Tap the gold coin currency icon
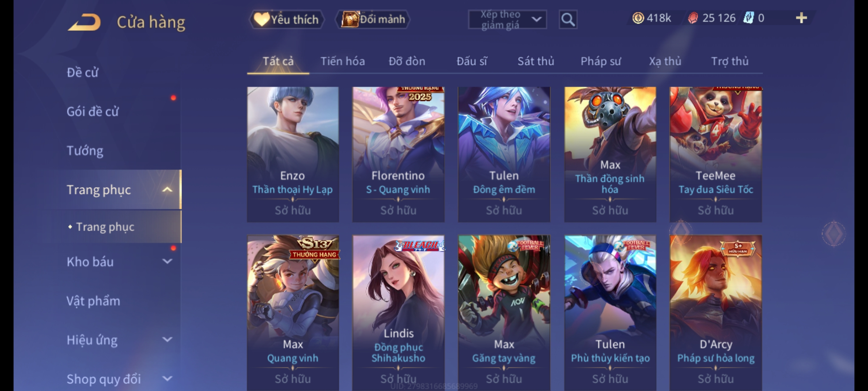The height and width of the screenshot is (391, 868). pos(638,18)
